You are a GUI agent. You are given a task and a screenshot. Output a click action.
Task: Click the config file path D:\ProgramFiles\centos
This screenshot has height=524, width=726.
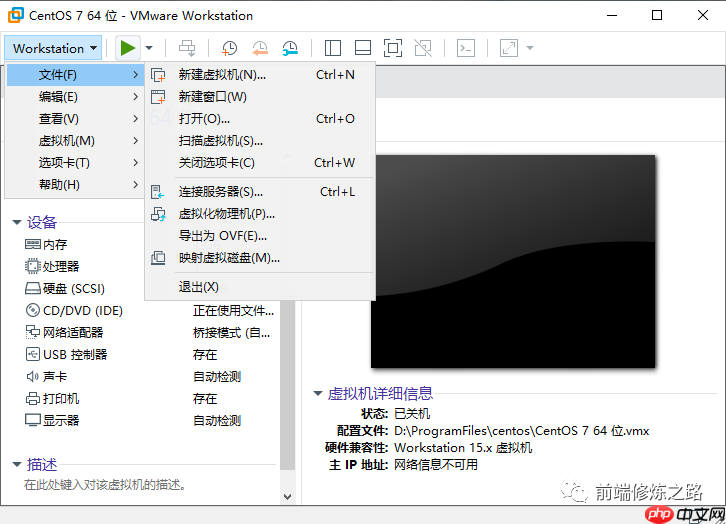click(521, 431)
